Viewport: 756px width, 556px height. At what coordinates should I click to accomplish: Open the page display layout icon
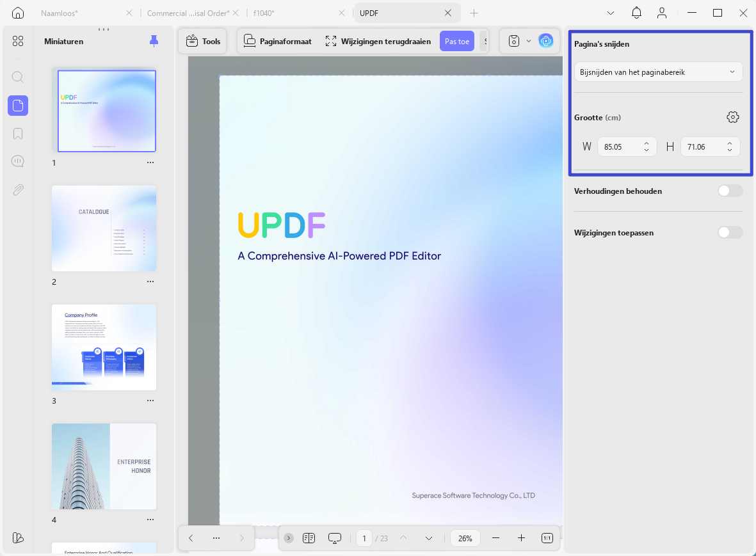[x=309, y=538]
